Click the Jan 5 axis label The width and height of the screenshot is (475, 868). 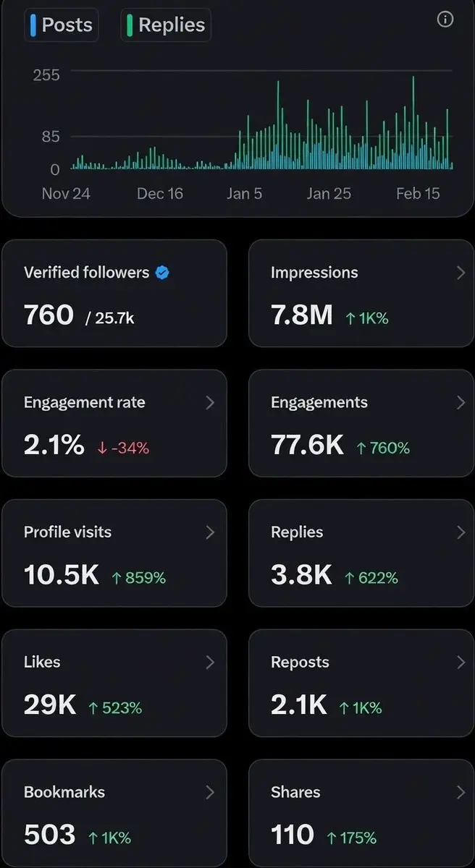pos(244,194)
